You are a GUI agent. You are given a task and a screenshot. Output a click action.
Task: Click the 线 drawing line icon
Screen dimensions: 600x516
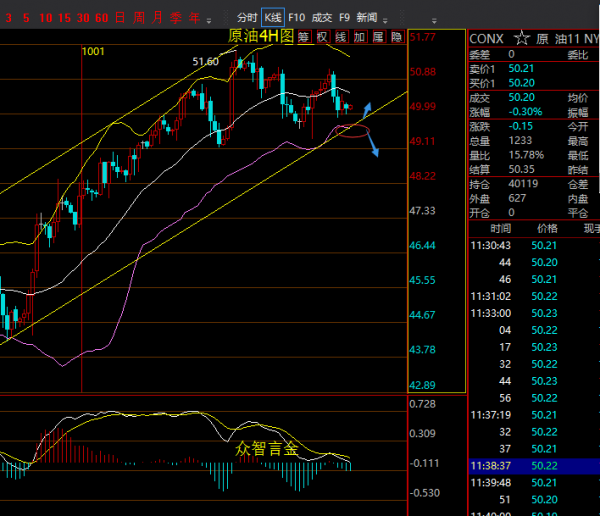coord(341,37)
